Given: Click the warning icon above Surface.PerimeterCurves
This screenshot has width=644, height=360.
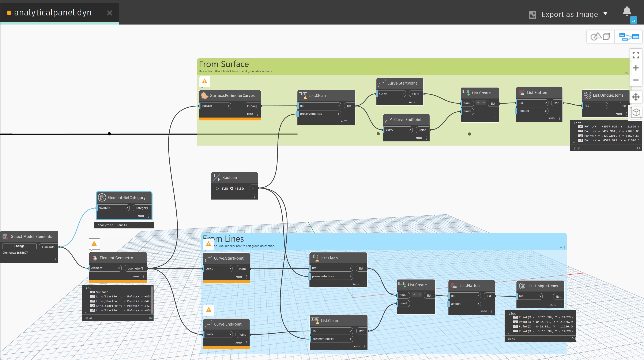Looking at the screenshot, I should pos(204,81).
